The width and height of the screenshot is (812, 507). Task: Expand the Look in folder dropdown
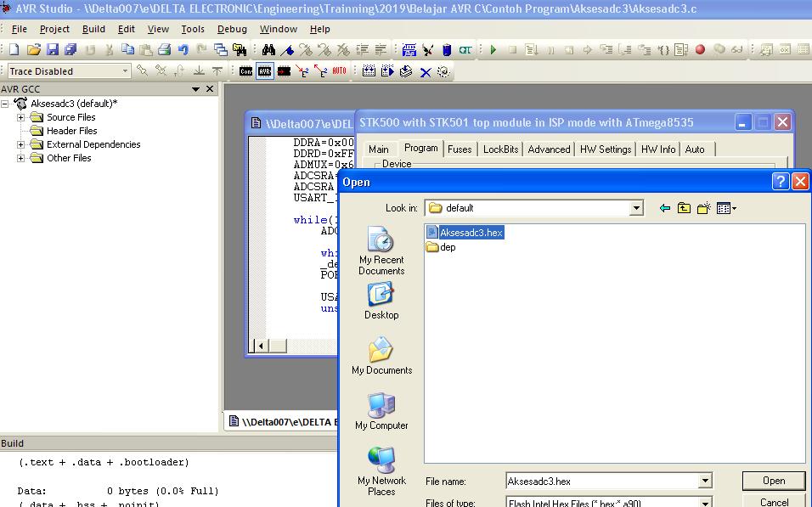(636, 208)
